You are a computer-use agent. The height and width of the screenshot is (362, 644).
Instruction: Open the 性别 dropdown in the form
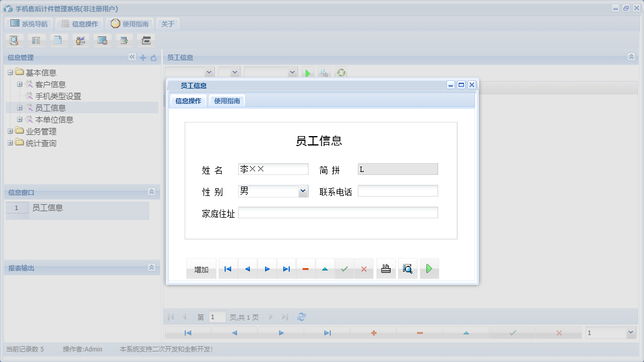[x=304, y=191]
